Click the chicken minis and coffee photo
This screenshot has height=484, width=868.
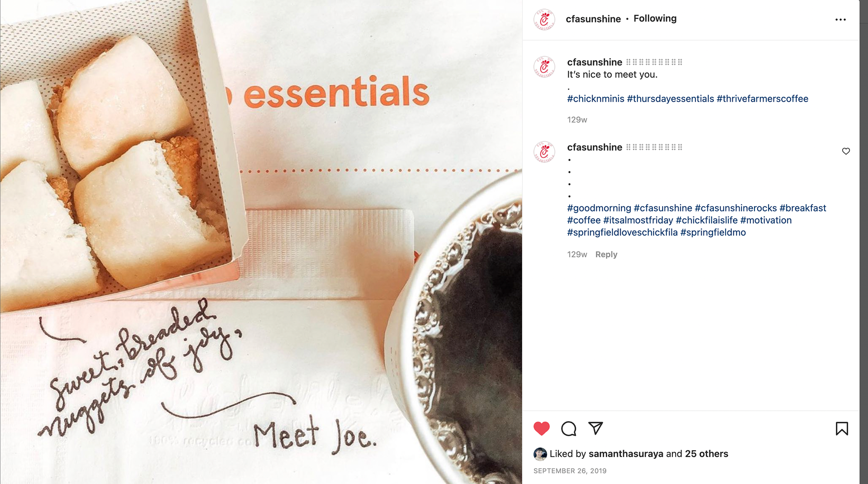point(261,242)
